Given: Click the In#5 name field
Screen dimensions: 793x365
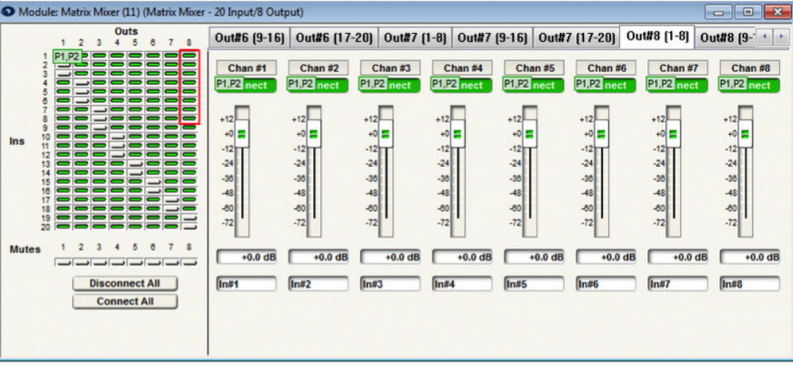Looking at the screenshot, I should pos(534,284).
